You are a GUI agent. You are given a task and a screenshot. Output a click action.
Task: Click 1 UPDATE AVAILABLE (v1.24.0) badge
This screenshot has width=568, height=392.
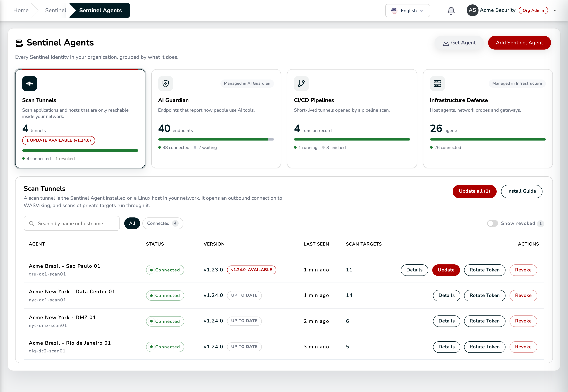point(58,141)
